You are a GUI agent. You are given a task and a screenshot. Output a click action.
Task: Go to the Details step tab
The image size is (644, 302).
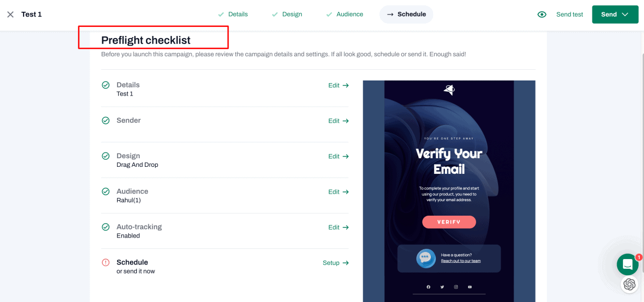pyautogui.click(x=233, y=14)
